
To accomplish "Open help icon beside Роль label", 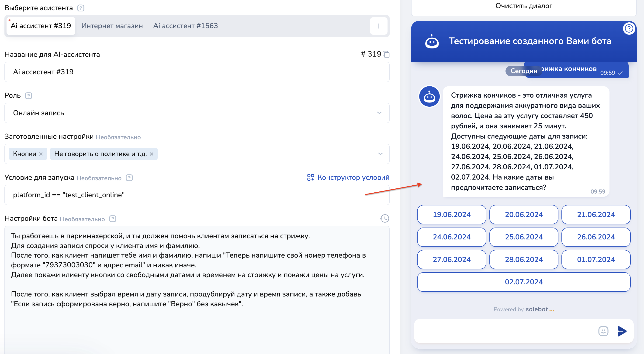I will click(x=28, y=96).
